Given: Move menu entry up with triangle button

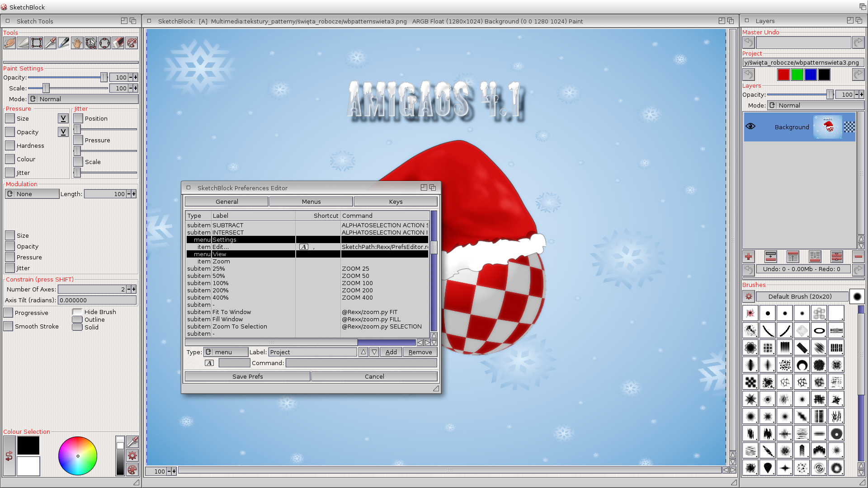Looking at the screenshot, I should (x=363, y=352).
